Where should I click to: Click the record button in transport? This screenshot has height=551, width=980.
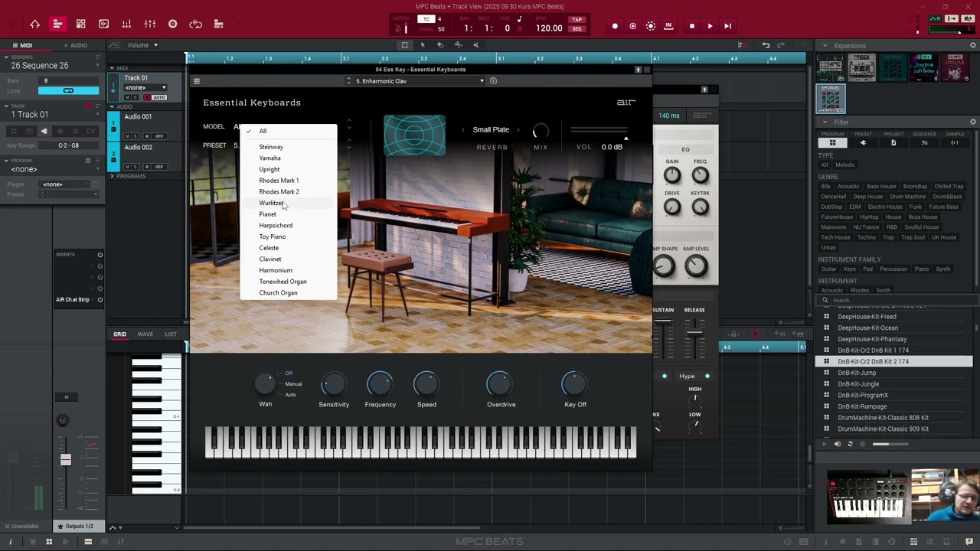pos(615,26)
